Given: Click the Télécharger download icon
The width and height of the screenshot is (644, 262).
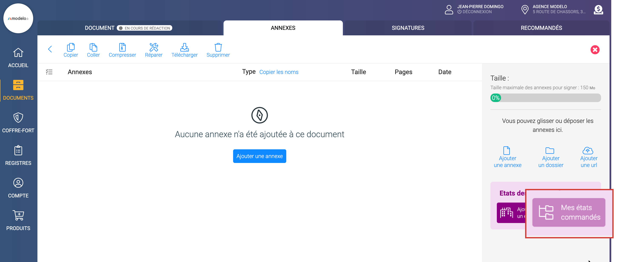Looking at the screenshot, I should [x=184, y=48].
